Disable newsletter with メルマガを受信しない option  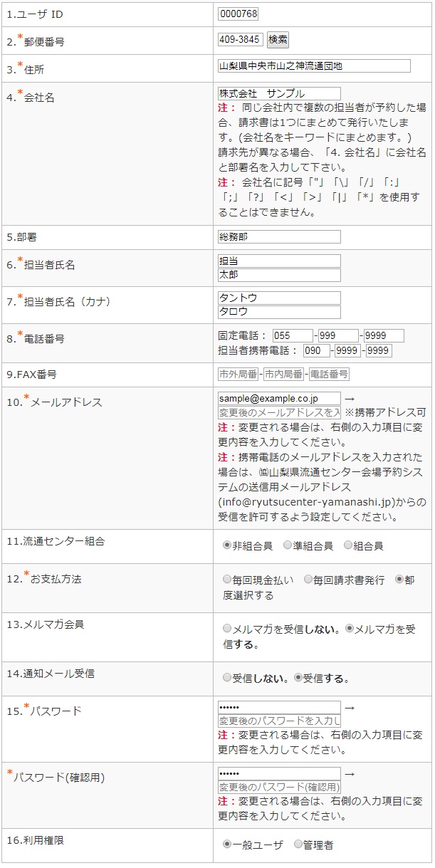[227, 629]
